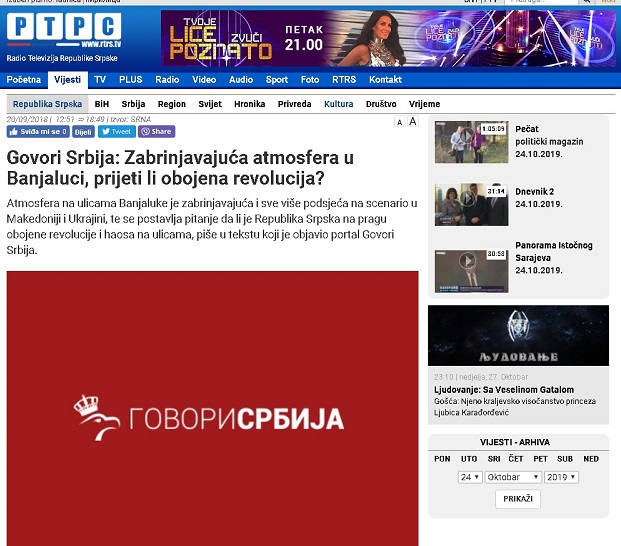The image size is (621, 546).
Task: Select the Vijesti tab
Action: click(68, 80)
